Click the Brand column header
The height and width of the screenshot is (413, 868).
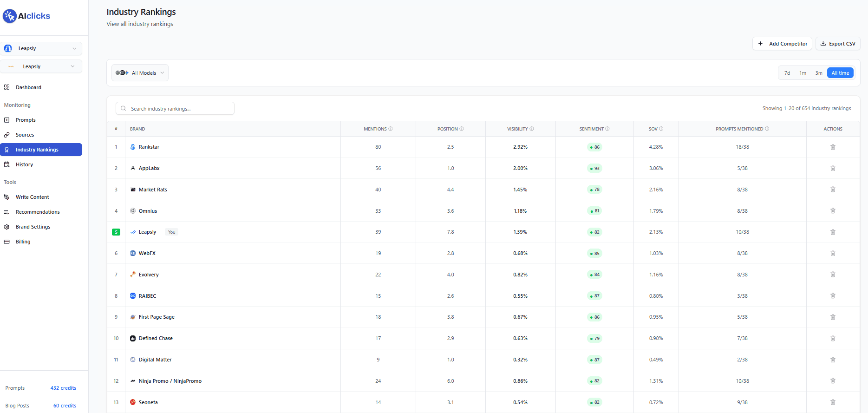(137, 129)
